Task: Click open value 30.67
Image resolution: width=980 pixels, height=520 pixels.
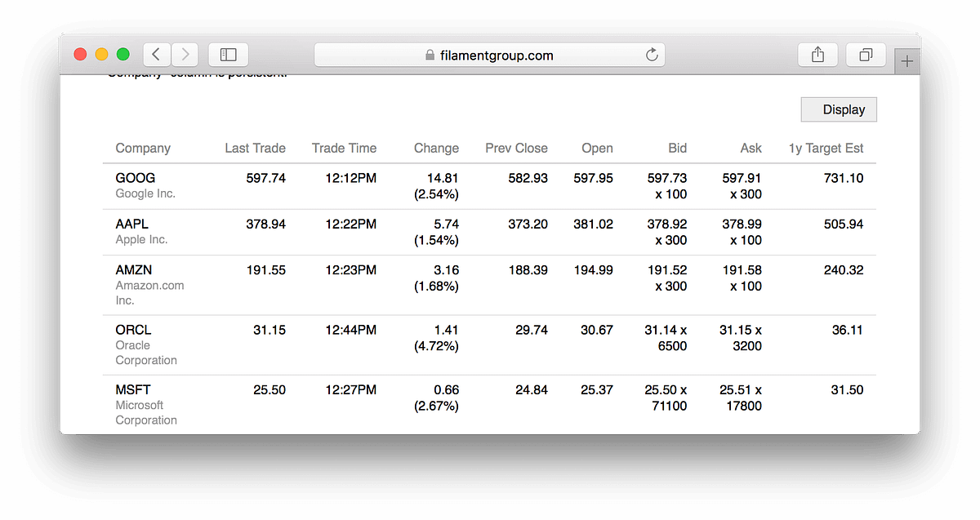Action: (x=597, y=330)
